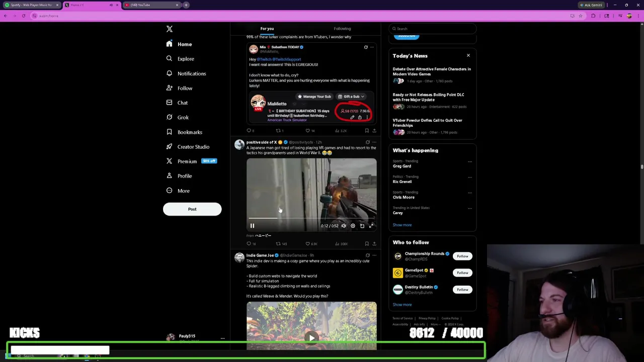Follow Championship Rounds
644x362 pixels.
(x=462, y=256)
